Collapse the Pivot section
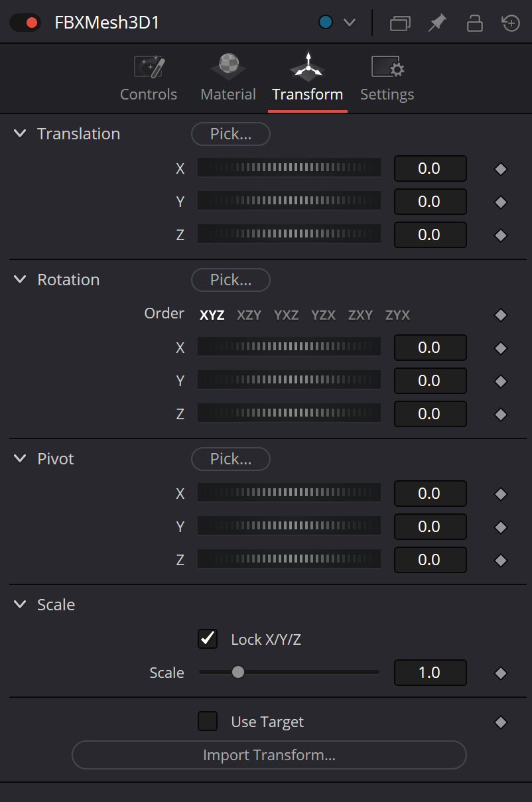Viewport: 532px width, 802px height. pyautogui.click(x=21, y=458)
